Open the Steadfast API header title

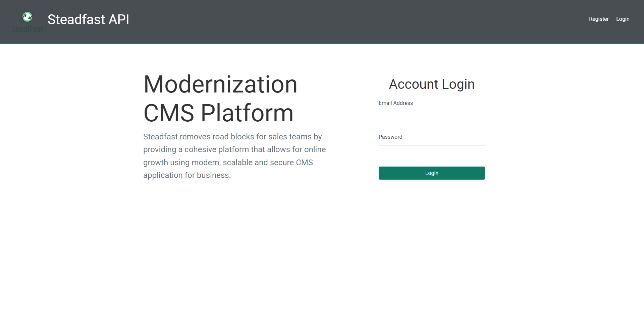pos(88,19)
